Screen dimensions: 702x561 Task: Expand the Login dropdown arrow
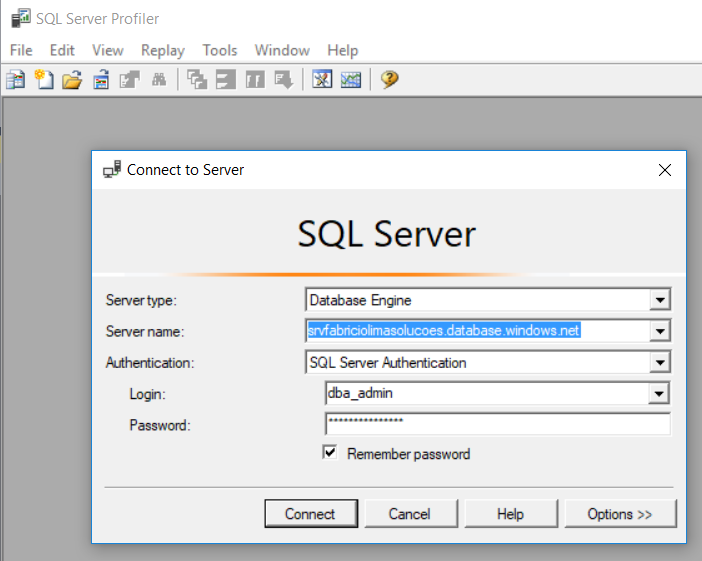point(658,394)
